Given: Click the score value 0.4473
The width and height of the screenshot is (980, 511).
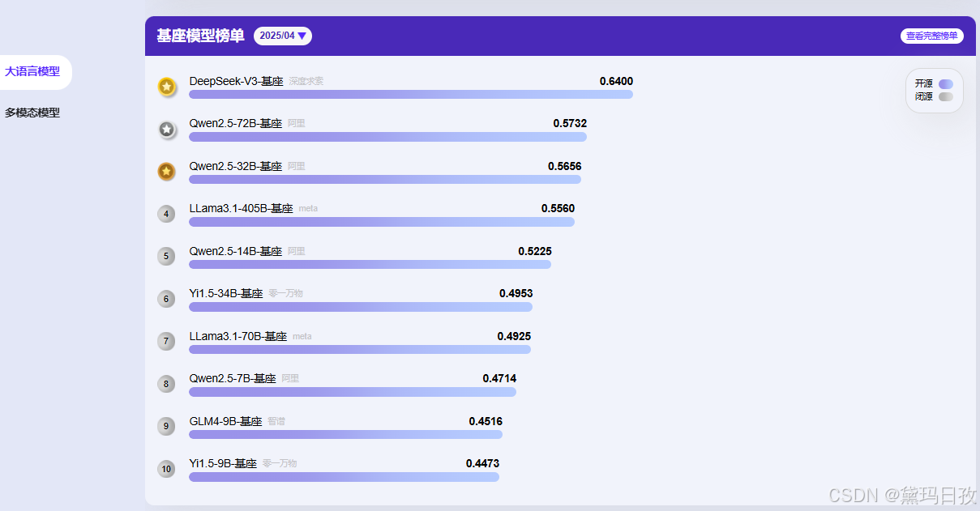Looking at the screenshot, I should tap(482, 463).
